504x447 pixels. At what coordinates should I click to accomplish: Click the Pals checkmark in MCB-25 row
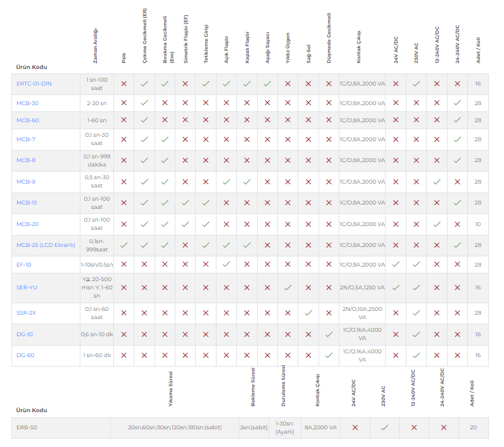click(123, 245)
